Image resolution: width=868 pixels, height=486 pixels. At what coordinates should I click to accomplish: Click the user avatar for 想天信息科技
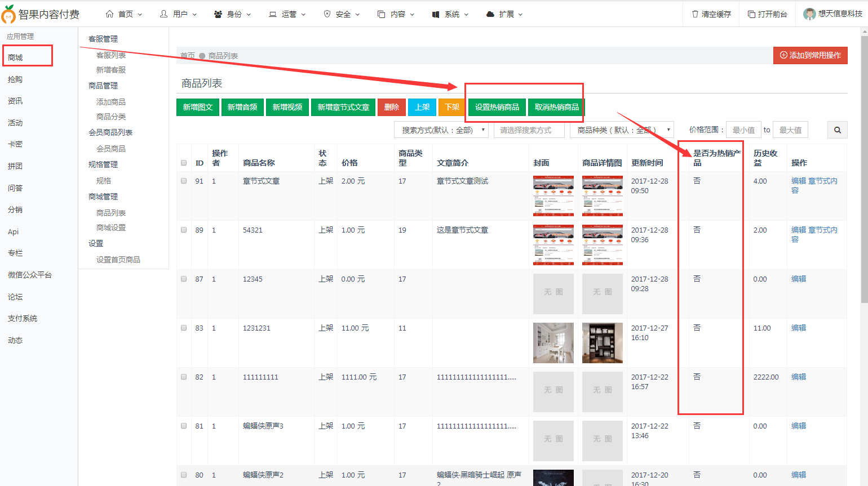point(809,14)
